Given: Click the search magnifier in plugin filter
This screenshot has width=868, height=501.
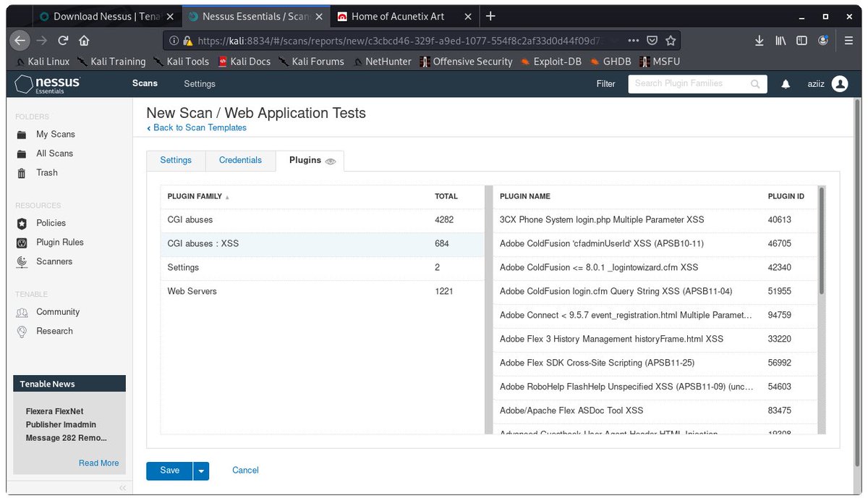Looking at the screenshot, I should pos(755,84).
